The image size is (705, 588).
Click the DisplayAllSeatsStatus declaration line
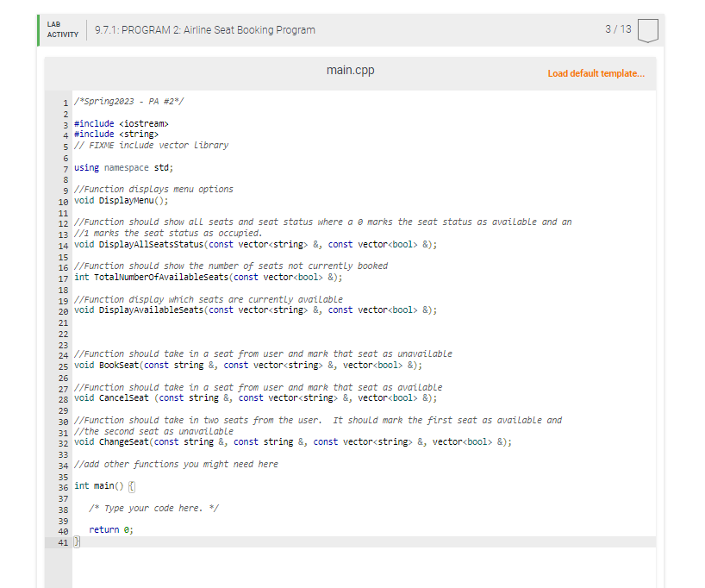[255, 245]
